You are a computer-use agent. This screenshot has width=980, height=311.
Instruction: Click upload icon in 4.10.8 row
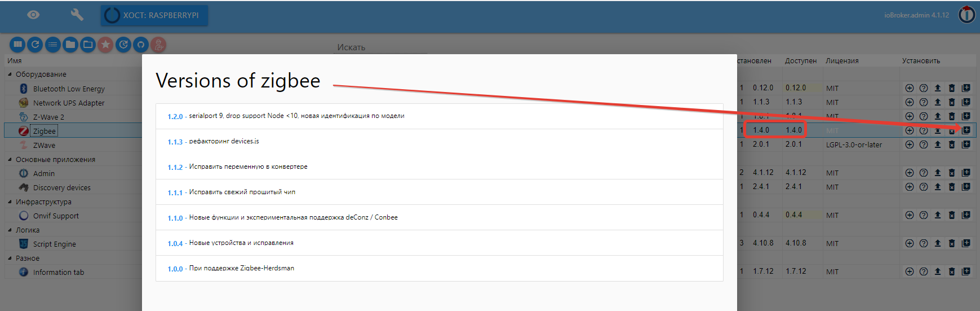point(938,243)
